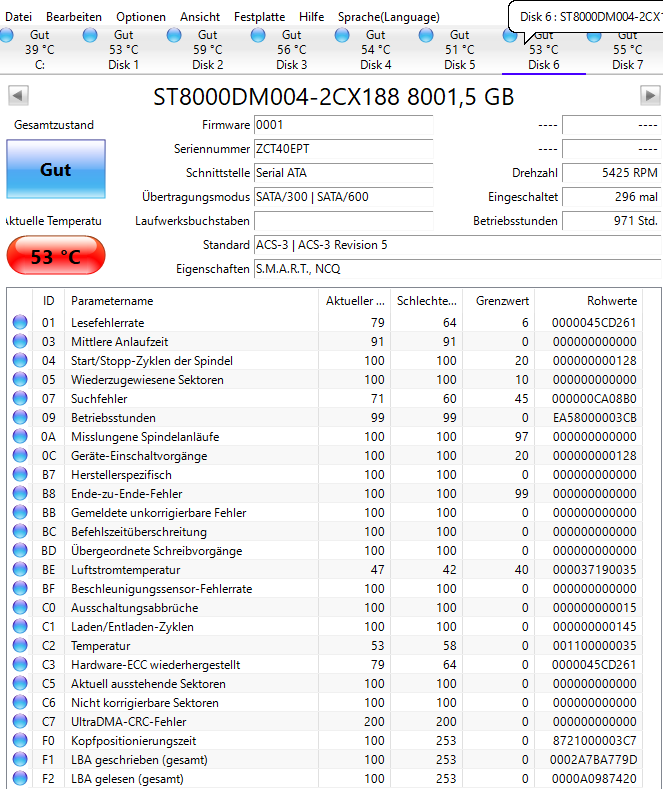Click the Eingeschaltet value 296 mal
This screenshot has height=789, width=663.
point(611,197)
